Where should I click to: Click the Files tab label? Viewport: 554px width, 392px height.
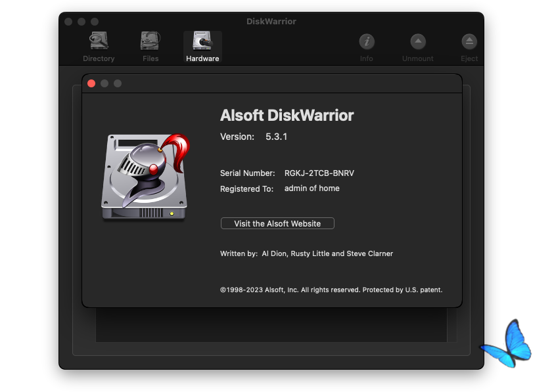[150, 58]
